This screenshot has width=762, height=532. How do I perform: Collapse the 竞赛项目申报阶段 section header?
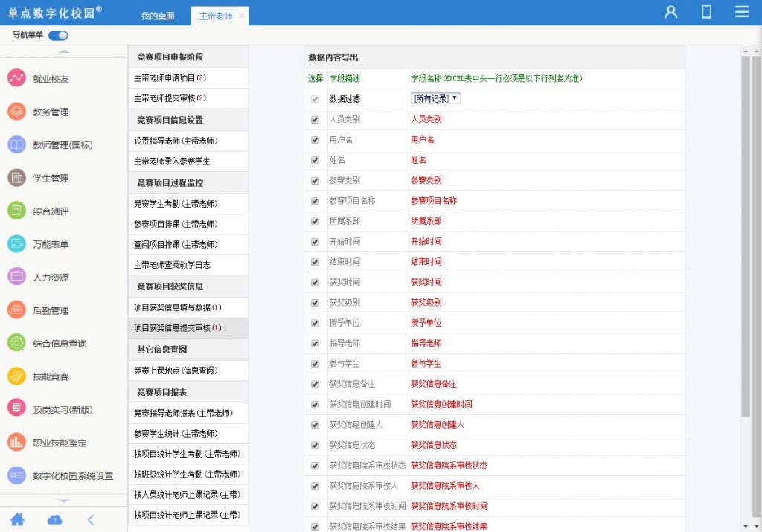(x=188, y=57)
